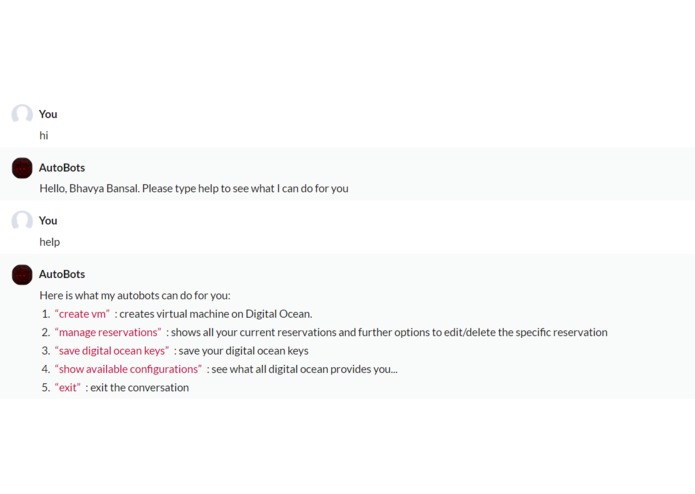Select the "create vm" command text
Viewport: 695px width, 494px height.
(x=82, y=314)
